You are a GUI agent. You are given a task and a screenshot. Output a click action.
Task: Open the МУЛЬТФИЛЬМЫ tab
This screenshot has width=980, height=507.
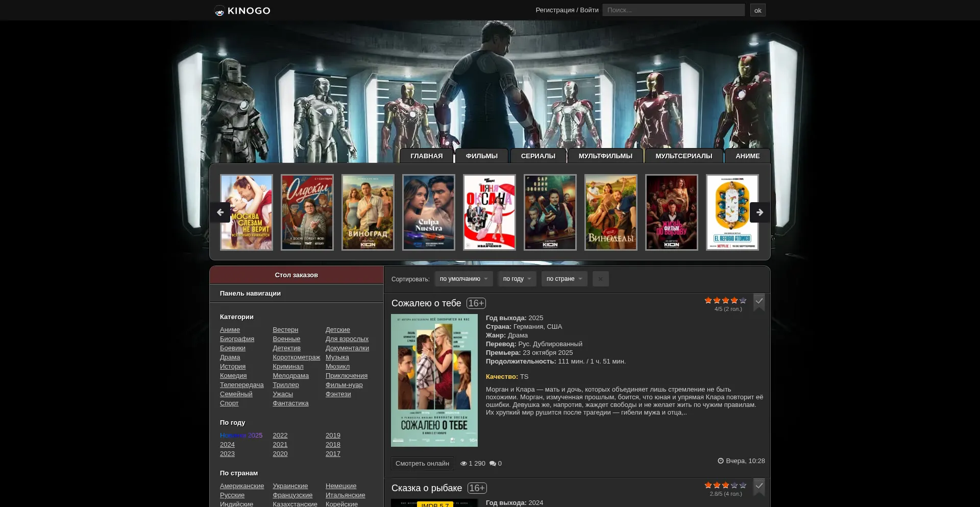(x=605, y=156)
